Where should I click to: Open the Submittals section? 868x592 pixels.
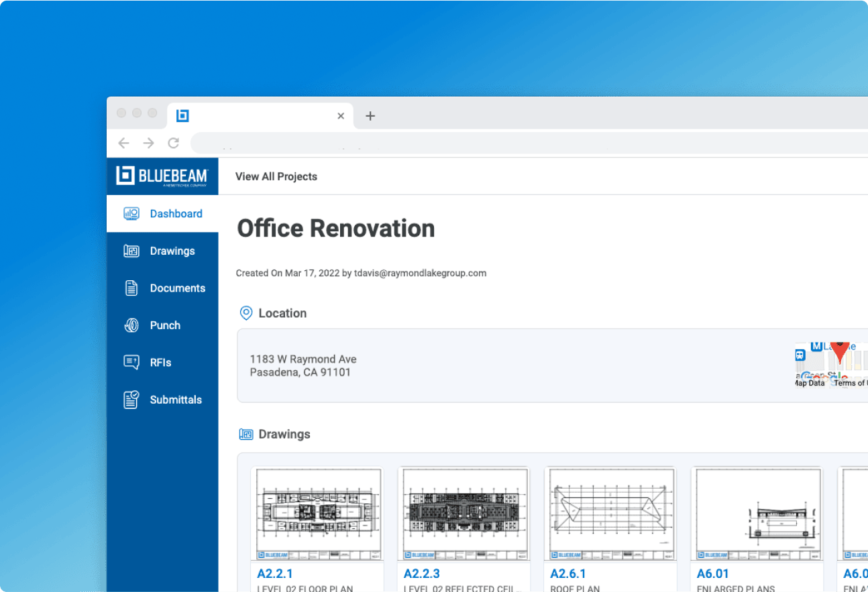click(176, 400)
